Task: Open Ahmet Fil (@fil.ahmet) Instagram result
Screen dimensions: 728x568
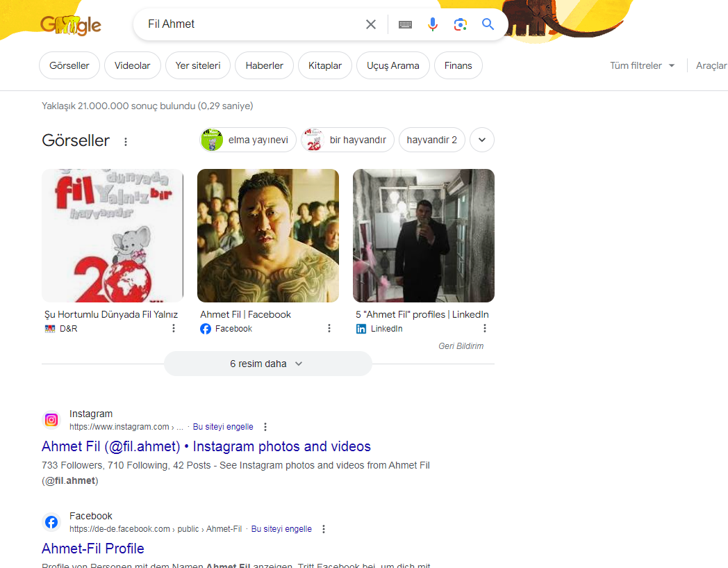Action: (206, 446)
